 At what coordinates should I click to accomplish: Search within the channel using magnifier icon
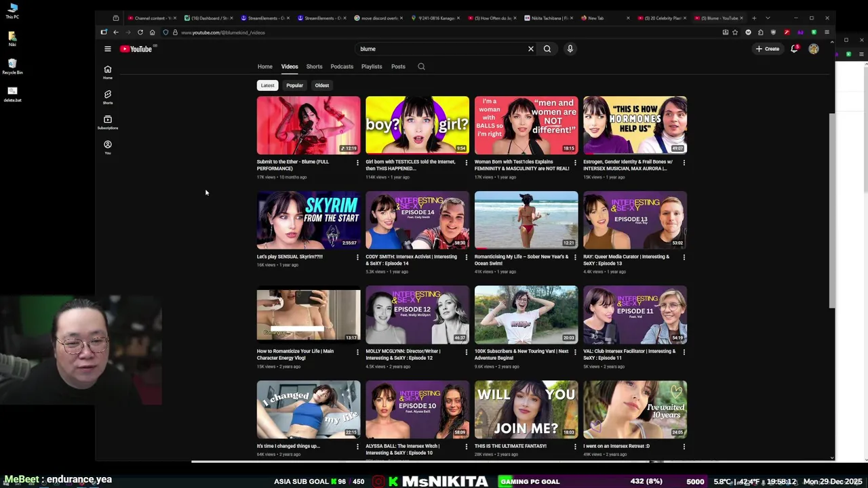421,66
